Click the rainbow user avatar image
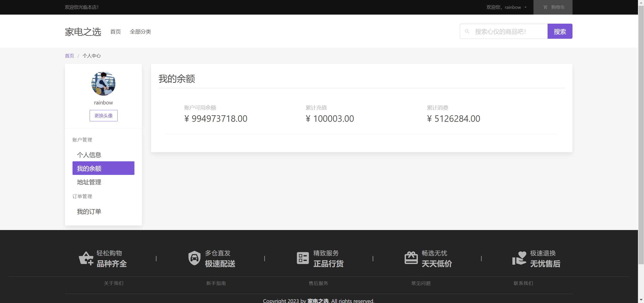This screenshot has width=644, height=303. pyautogui.click(x=103, y=84)
